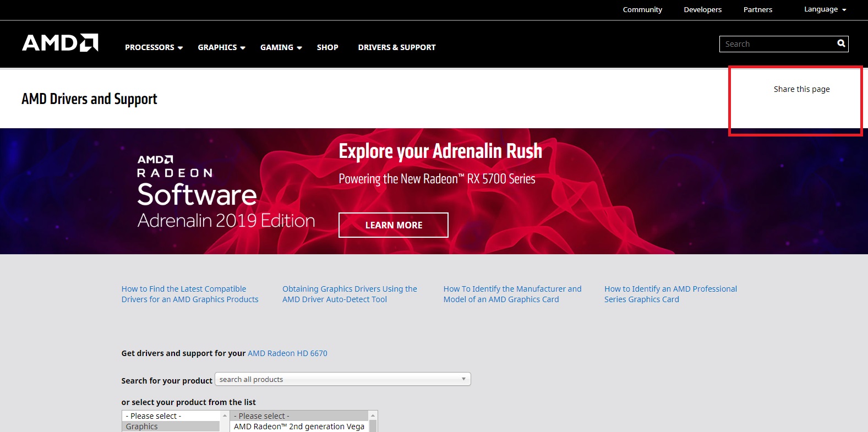
Task: Click the second product list scroll-up arrow
Action: 373,415
